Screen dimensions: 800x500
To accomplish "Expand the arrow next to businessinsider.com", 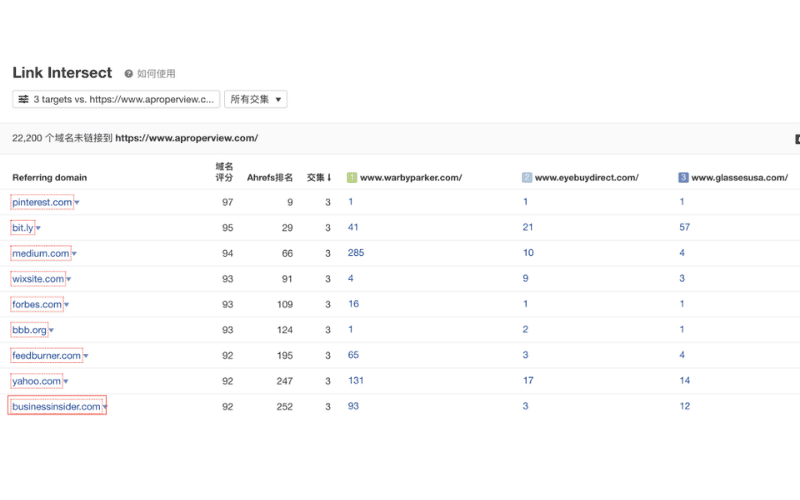I will point(105,407).
